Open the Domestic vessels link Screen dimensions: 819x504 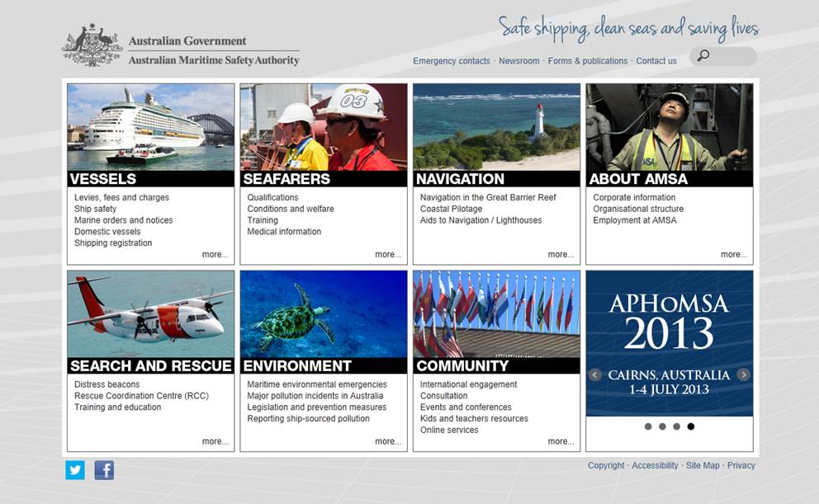pyautogui.click(x=107, y=232)
